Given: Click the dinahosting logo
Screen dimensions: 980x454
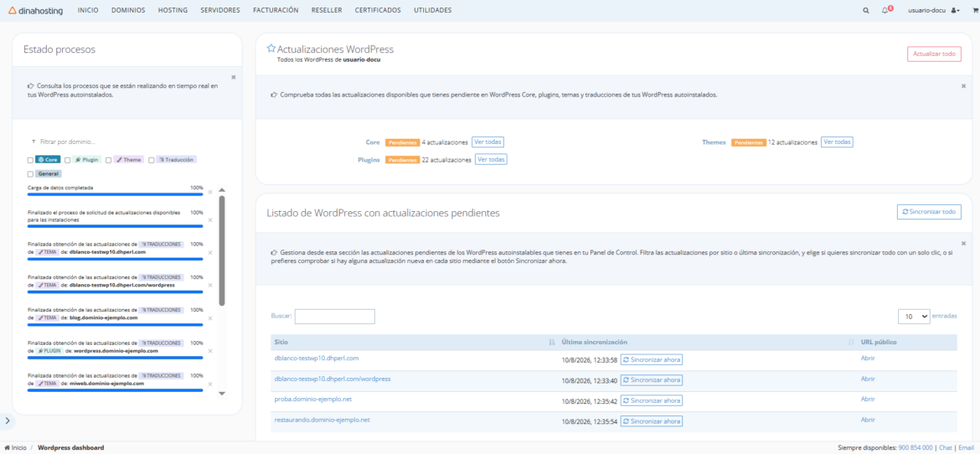Looking at the screenshot, I should pyautogui.click(x=36, y=10).
